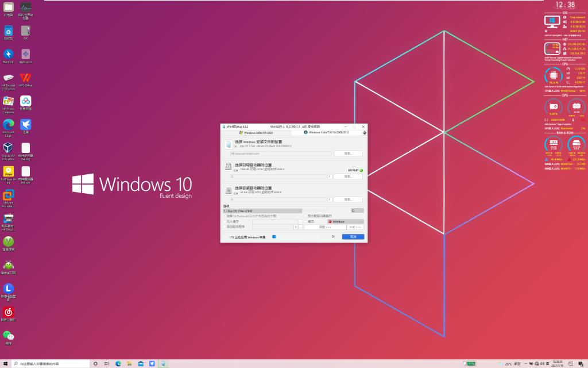Open the 联想电脑管家 desktop icon
The width and height of the screenshot is (588, 368).
point(8,292)
